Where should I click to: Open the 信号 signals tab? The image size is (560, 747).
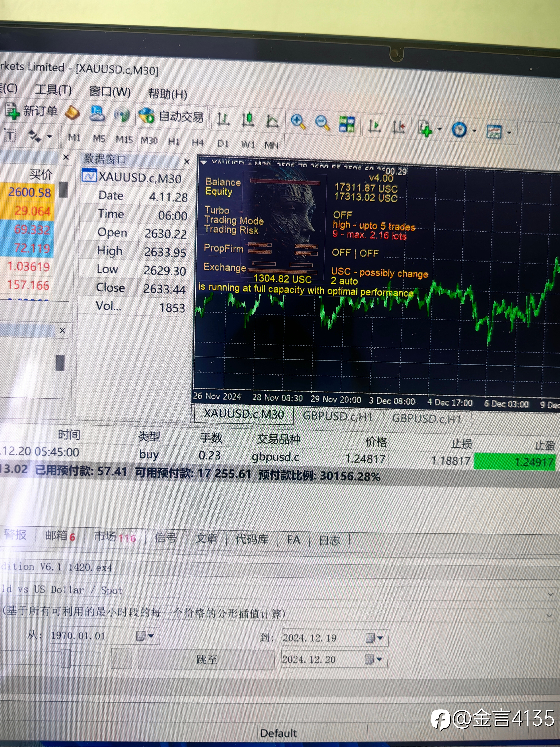(x=165, y=538)
